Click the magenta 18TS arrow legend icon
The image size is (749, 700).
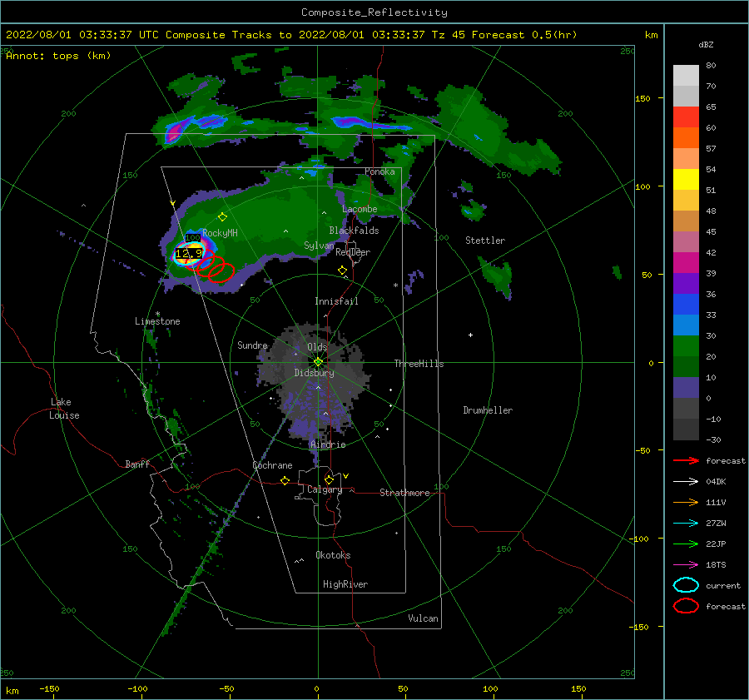point(686,565)
